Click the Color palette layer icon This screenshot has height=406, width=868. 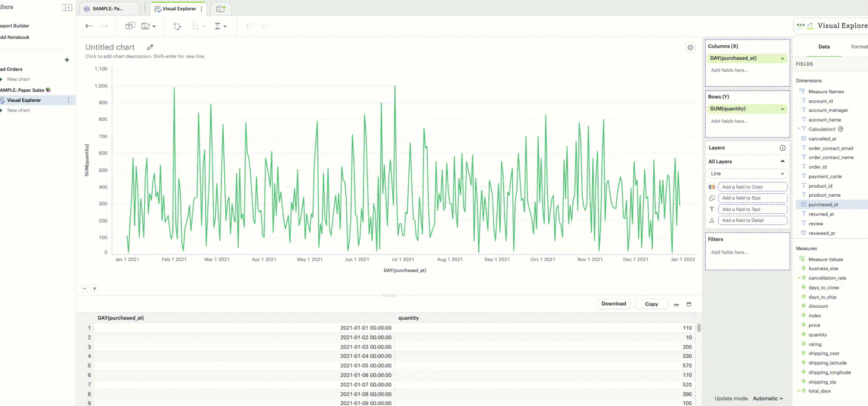[712, 187]
